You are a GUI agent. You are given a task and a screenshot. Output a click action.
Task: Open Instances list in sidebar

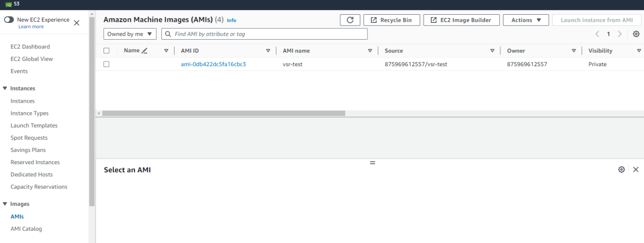point(23,101)
